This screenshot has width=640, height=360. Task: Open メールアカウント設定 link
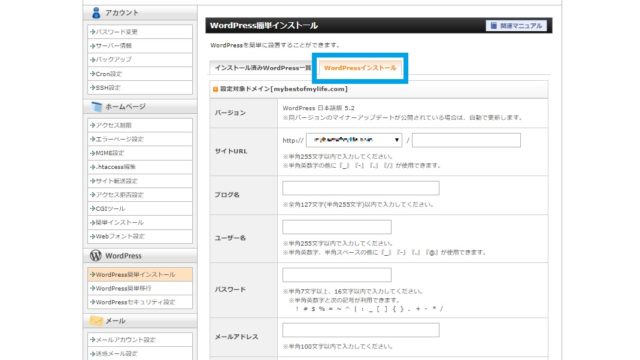click(x=140, y=340)
